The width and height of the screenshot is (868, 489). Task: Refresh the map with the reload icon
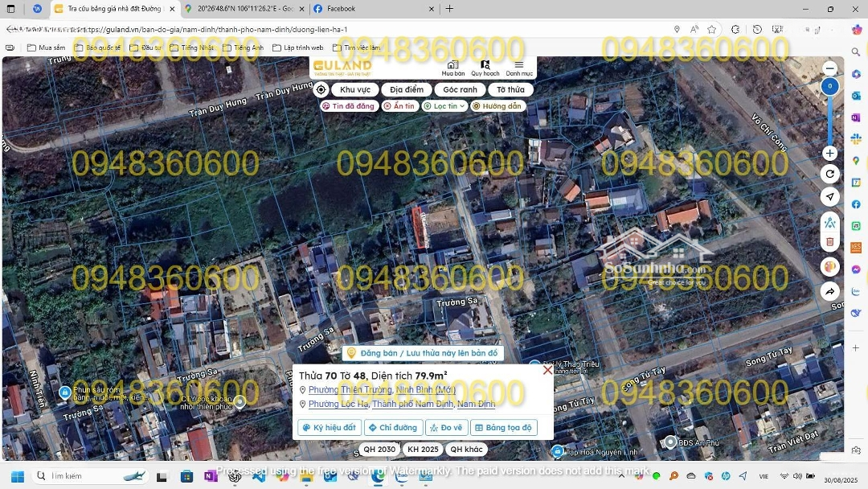[829, 174]
